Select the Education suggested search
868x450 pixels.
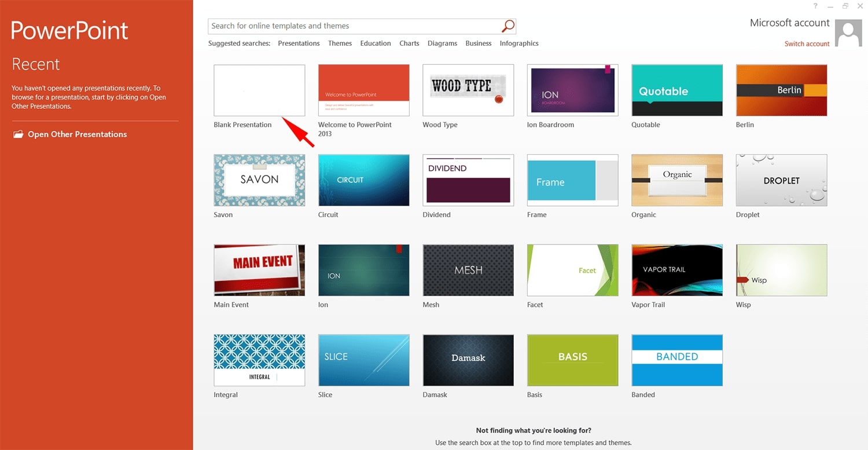[x=376, y=43]
